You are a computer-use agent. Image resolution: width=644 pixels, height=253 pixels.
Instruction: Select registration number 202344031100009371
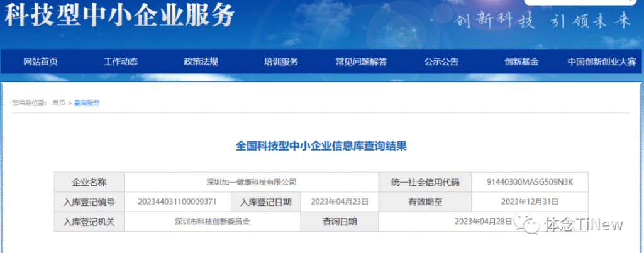(177, 202)
